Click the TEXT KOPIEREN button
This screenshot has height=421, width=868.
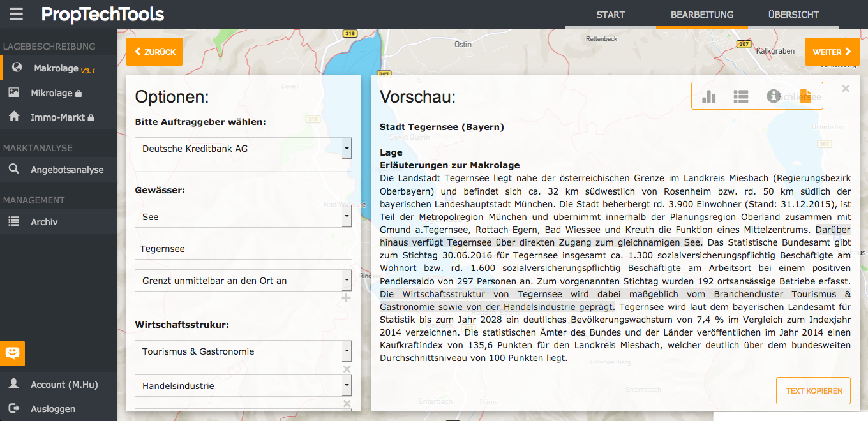click(814, 390)
